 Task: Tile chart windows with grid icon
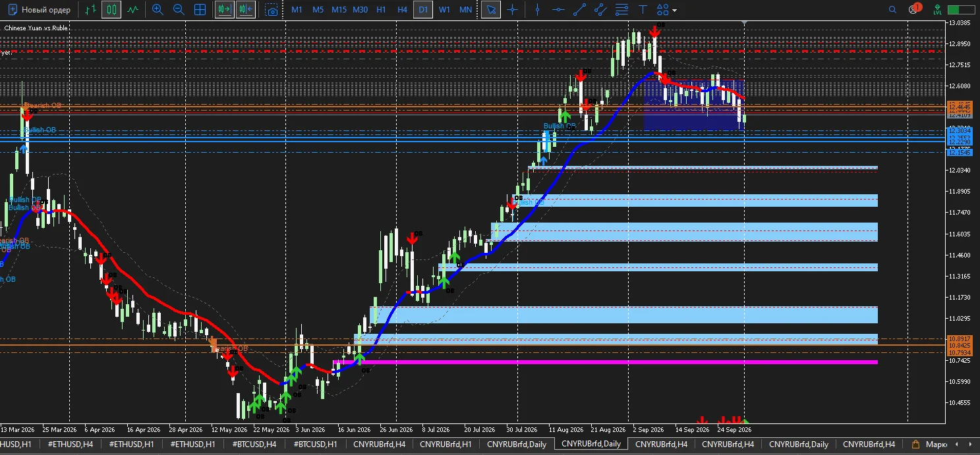[x=200, y=10]
